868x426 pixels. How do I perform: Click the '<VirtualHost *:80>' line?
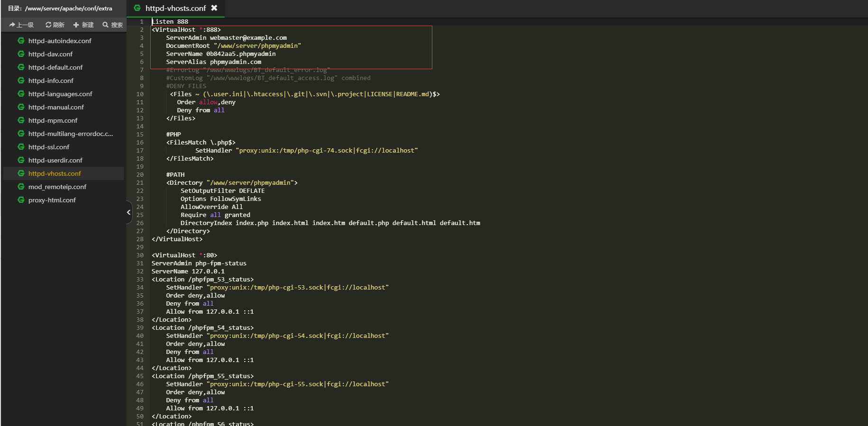[x=184, y=255]
